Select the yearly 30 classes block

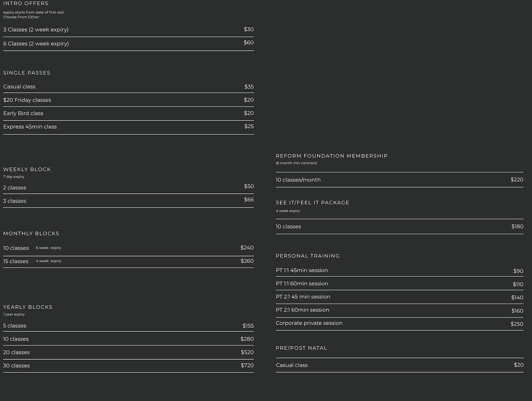pyautogui.click(x=16, y=366)
